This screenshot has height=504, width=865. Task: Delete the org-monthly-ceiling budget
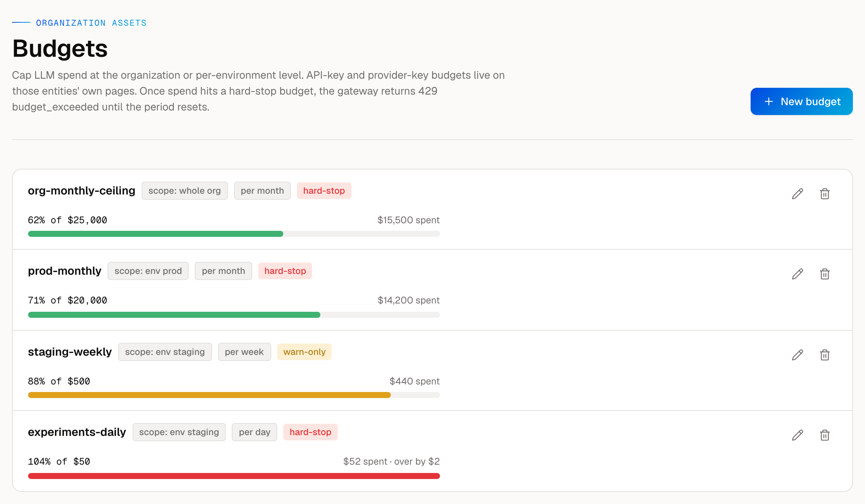(x=824, y=194)
